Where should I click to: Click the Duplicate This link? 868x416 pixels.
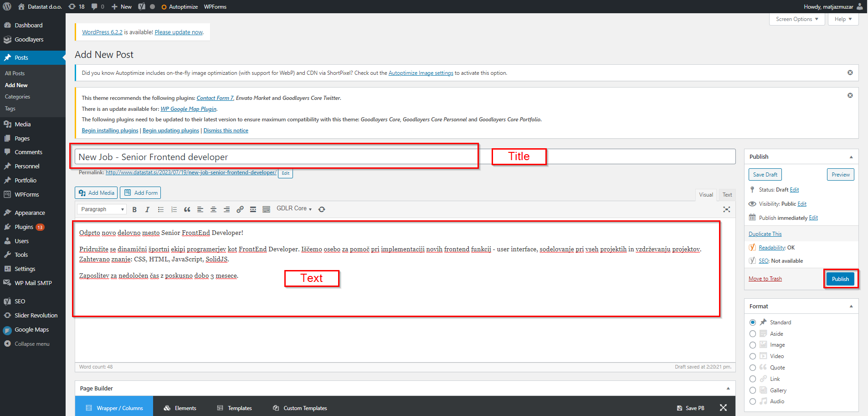click(765, 234)
